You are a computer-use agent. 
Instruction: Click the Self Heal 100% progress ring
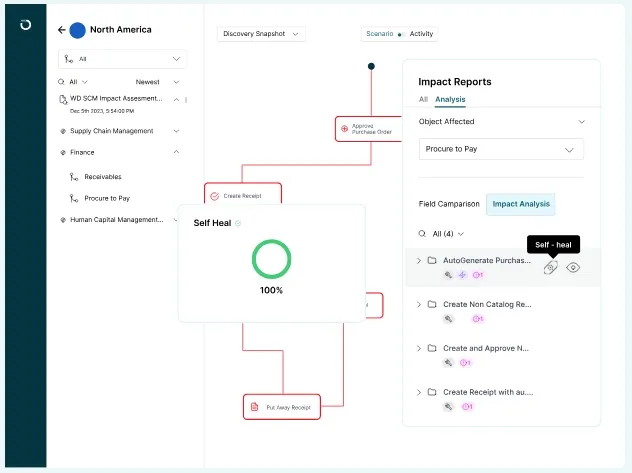click(x=271, y=258)
